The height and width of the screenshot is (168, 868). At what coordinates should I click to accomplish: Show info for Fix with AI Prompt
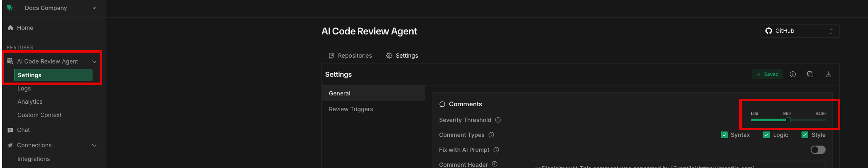(496, 150)
